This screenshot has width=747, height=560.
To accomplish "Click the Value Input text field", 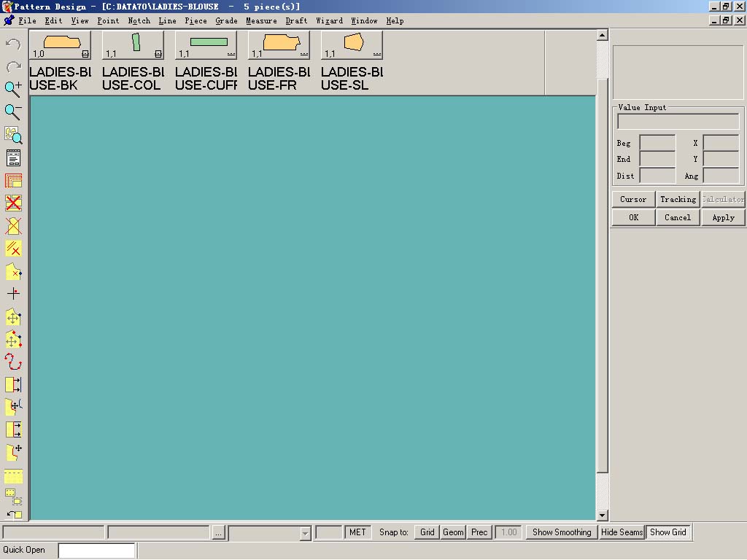I will (678, 122).
